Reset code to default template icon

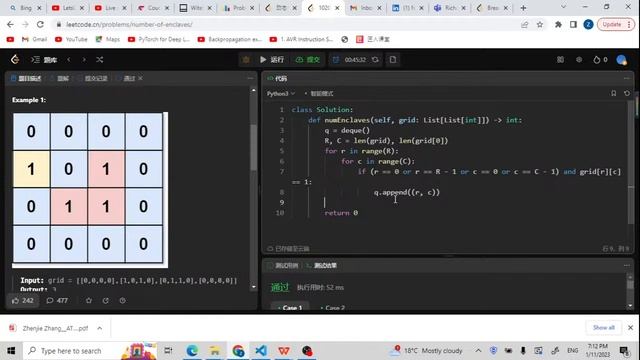(627, 93)
